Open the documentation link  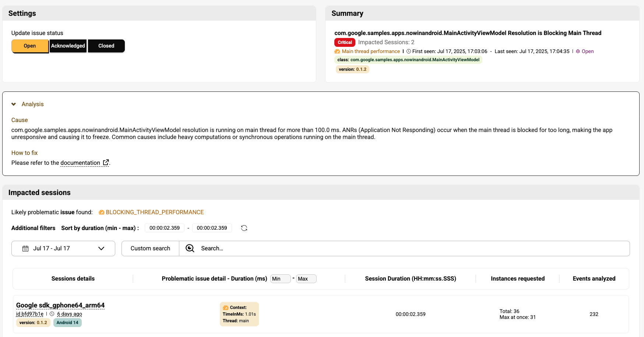pos(80,163)
